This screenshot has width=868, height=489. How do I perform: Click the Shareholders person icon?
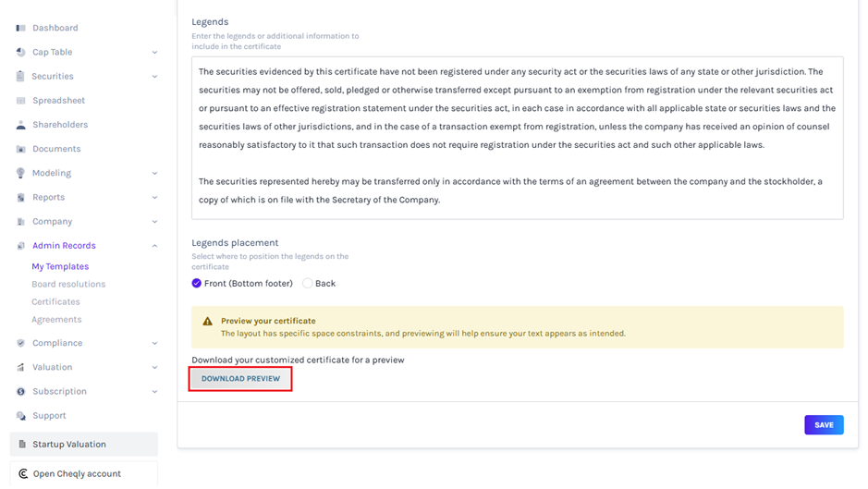click(21, 125)
